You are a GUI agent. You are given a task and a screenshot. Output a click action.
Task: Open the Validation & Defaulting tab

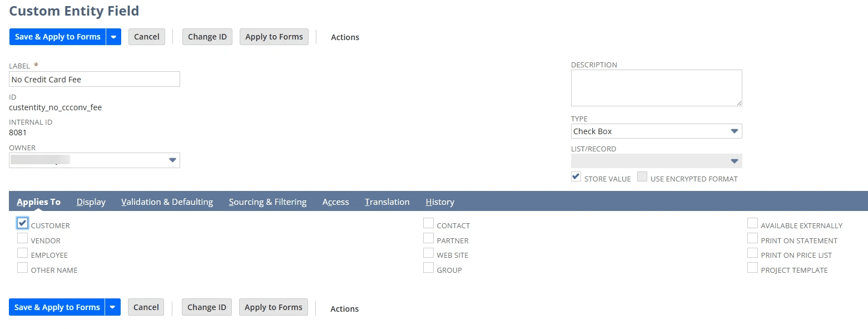click(x=167, y=202)
